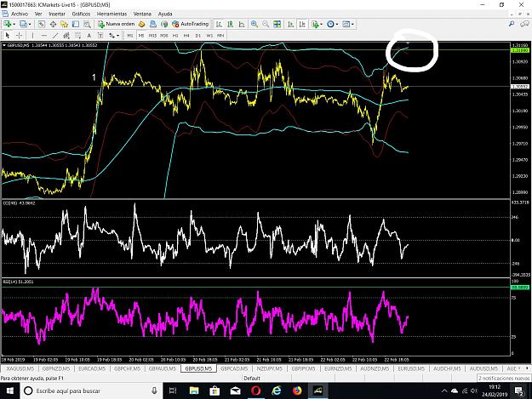
Task: Select the trendline drawing tool
Action: 55,35
